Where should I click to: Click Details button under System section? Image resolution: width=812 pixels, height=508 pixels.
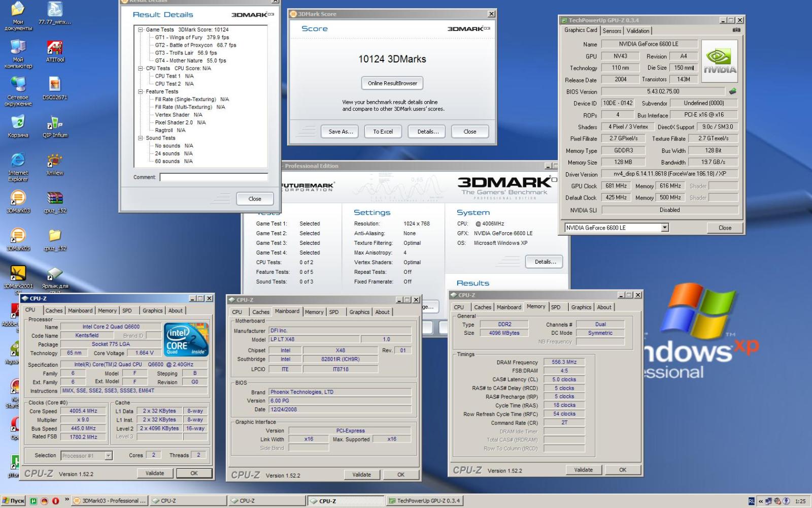coord(545,262)
